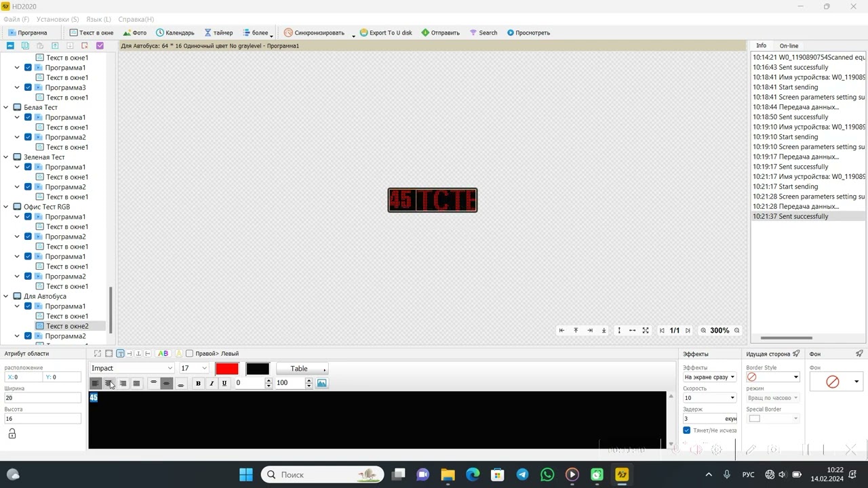
Task: Align text left
Action: (x=96, y=383)
